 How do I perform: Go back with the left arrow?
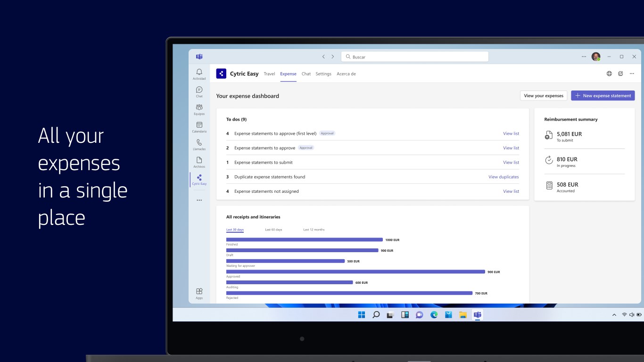[323, 57]
